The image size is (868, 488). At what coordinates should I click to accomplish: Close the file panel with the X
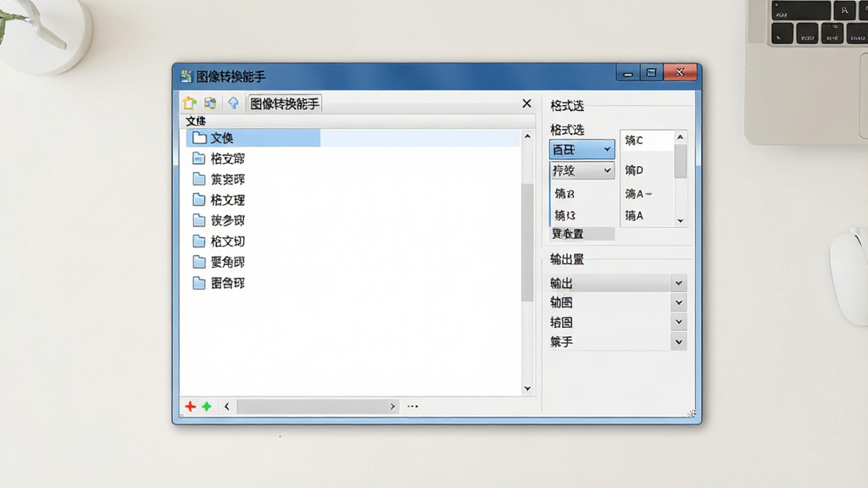pyautogui.click(x=526, y=103)
